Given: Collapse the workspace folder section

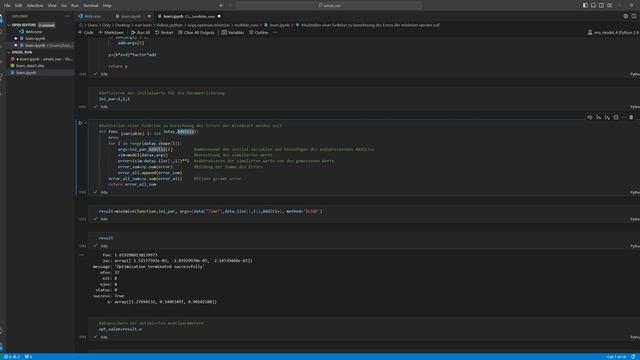Looking at the screenshot, I should click(x=22, y=52).
